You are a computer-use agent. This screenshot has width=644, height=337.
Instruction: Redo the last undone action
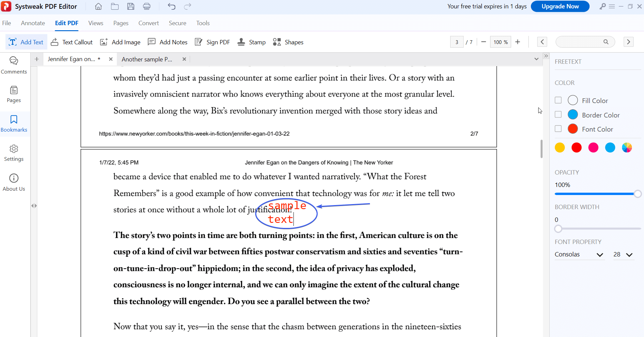tap(188, 6)
